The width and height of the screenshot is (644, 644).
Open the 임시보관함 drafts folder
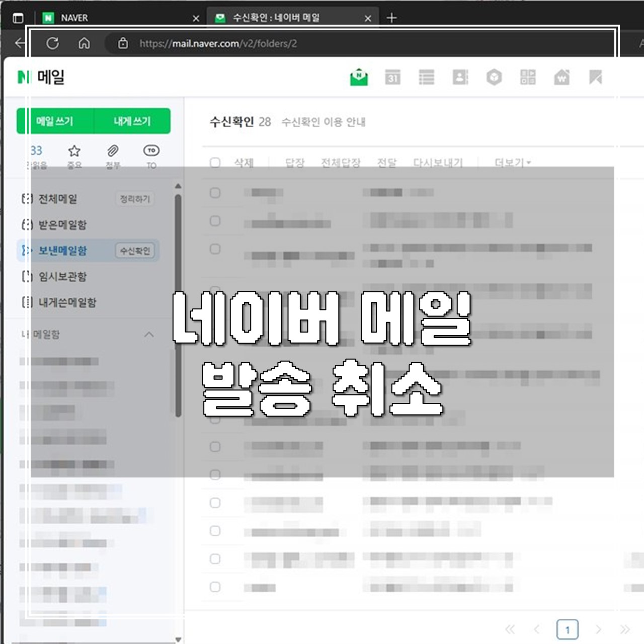(62, 276)
